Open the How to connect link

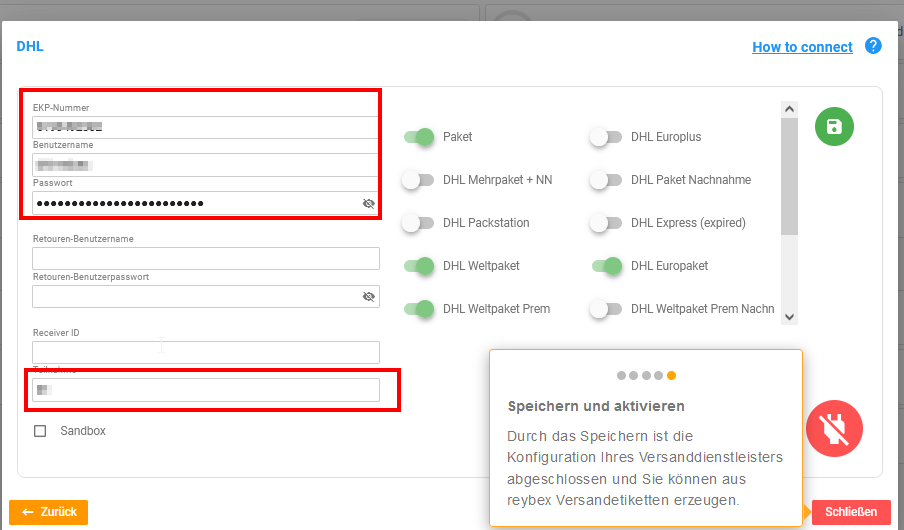[x=802, y=47]
